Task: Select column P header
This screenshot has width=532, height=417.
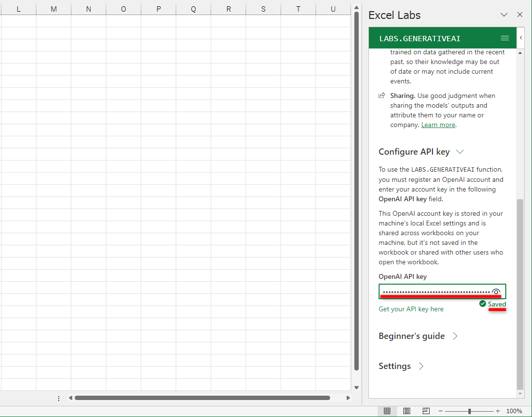Action: point(158,9)
